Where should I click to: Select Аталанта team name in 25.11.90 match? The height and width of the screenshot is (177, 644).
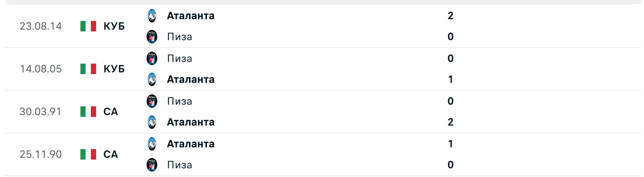coord(191,144)
